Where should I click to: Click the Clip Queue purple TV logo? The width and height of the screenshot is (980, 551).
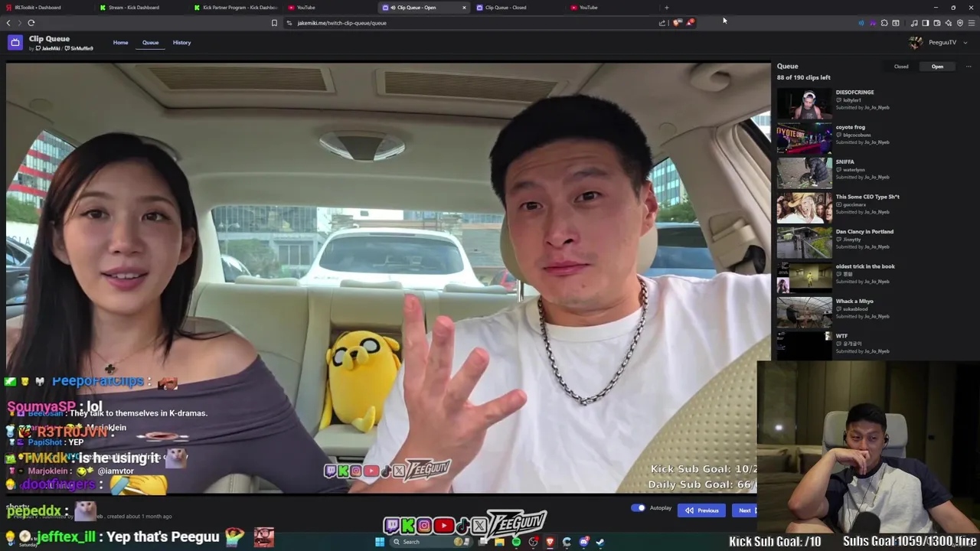click(x=15, y=42)
